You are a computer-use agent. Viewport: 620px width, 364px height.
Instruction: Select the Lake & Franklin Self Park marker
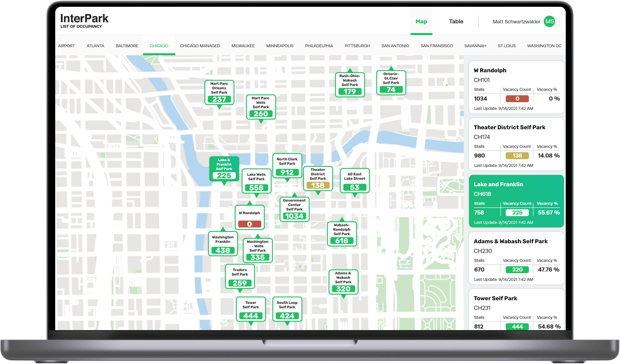point(224,169)
